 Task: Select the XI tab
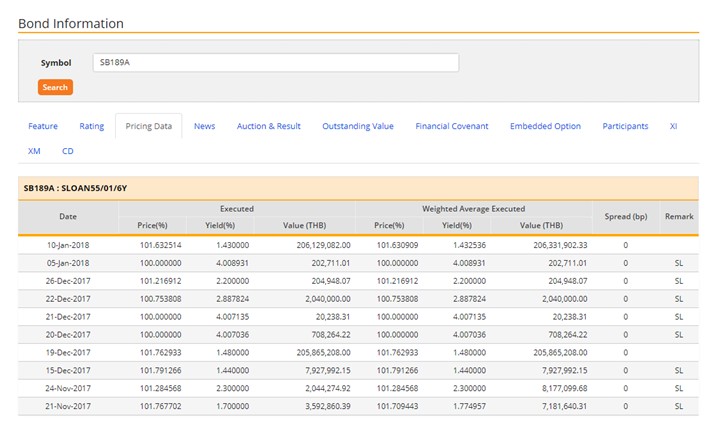674,126
